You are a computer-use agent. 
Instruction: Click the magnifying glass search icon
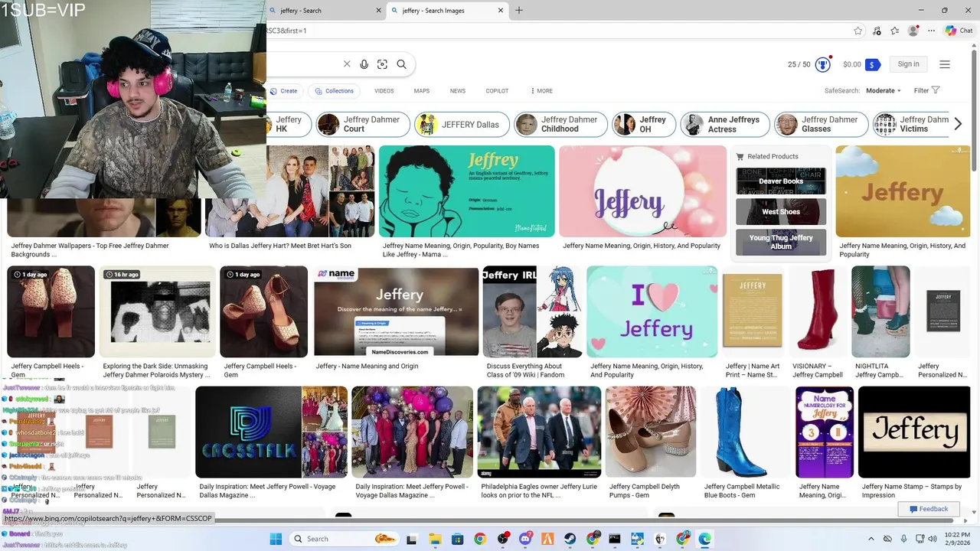(x=402, y=64)
